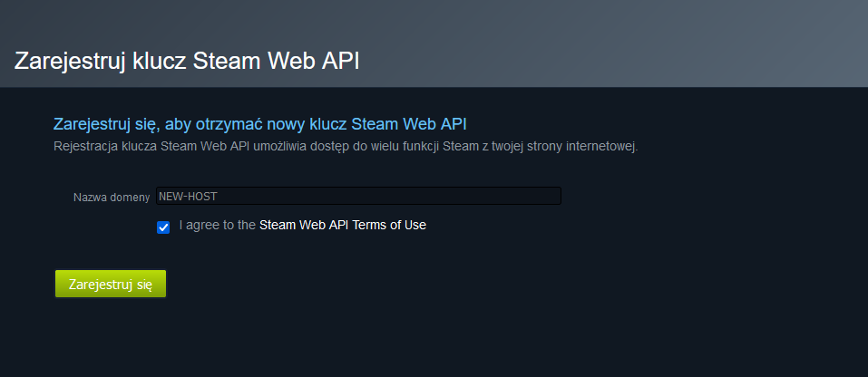Click the "I agree to the" label text
Viewport: 868px width, 377px height.
(x=218, y=225)
